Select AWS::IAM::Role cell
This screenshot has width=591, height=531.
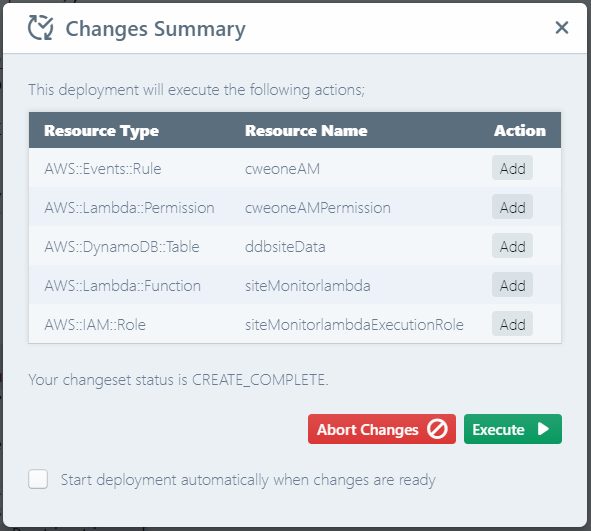tap(95, 324)
